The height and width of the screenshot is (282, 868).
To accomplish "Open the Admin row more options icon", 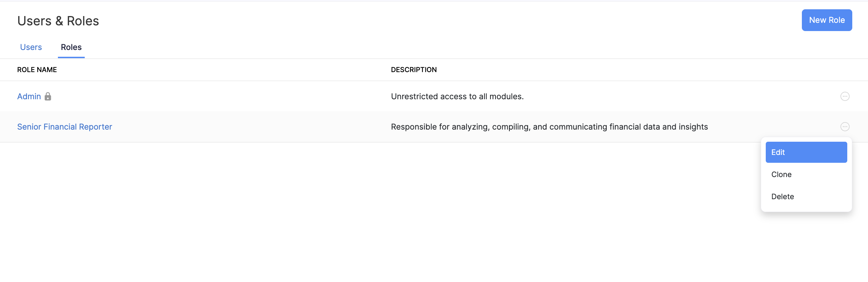I will 845,96.
